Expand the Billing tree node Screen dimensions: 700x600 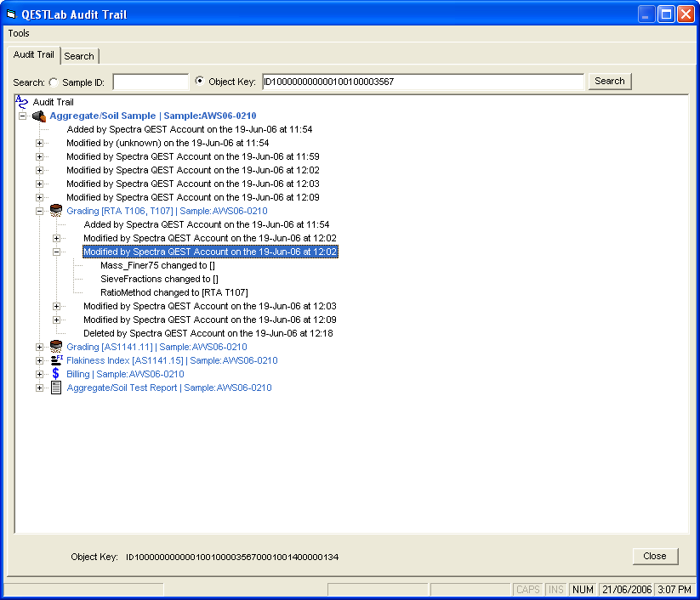coord(40,374)
